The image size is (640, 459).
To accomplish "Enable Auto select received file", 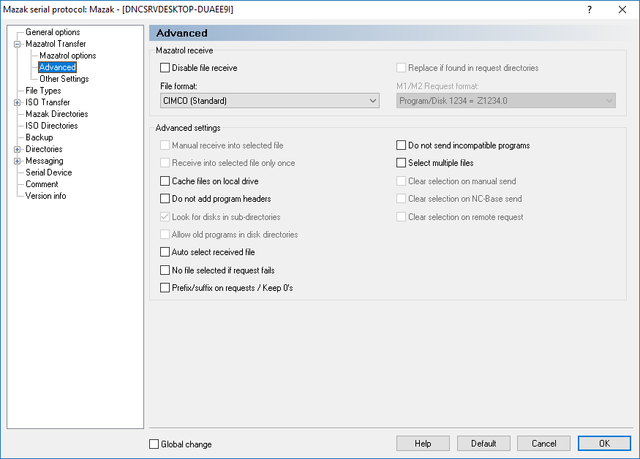I will tap(165, 252).
